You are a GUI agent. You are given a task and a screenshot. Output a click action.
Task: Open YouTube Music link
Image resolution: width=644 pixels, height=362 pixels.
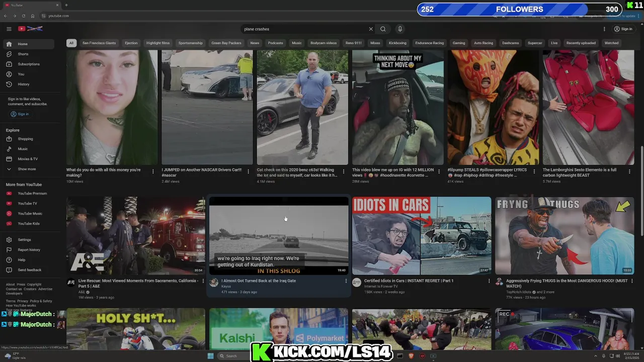tap(28, 213)
